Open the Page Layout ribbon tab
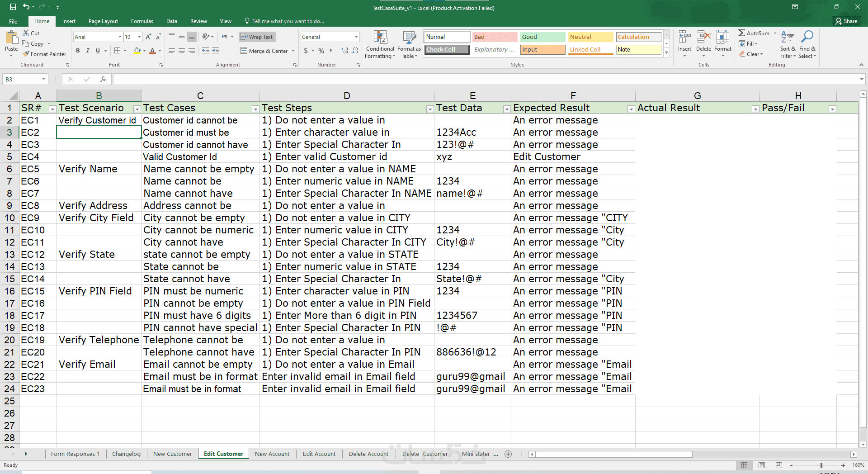 click(103, 21)
